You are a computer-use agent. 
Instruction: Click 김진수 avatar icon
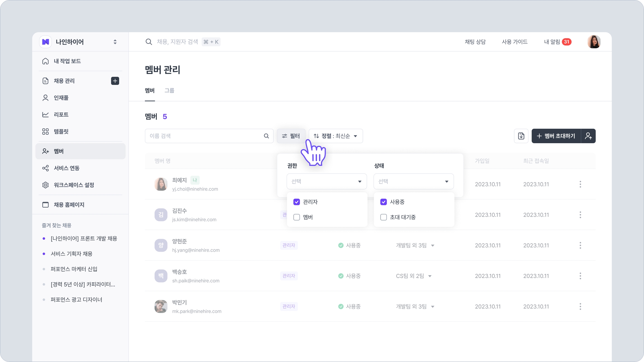[x=161, y=215]
